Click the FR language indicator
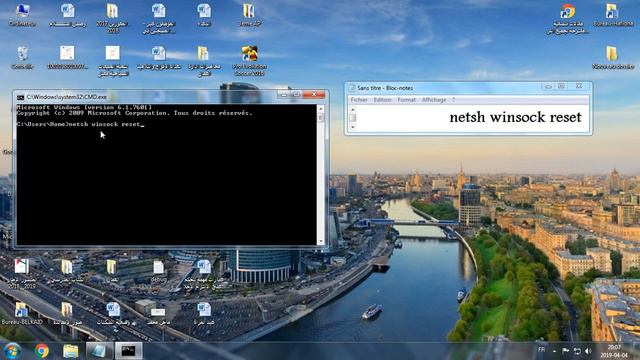This screenshot has width=640, height=360. click(541, 350)
